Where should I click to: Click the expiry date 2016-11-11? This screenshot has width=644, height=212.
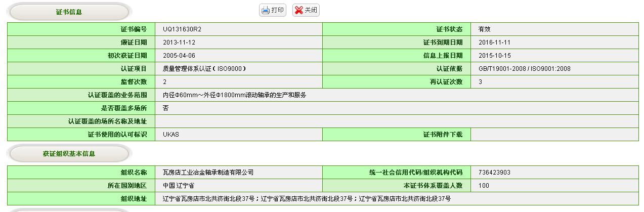[x=494, y=43]
